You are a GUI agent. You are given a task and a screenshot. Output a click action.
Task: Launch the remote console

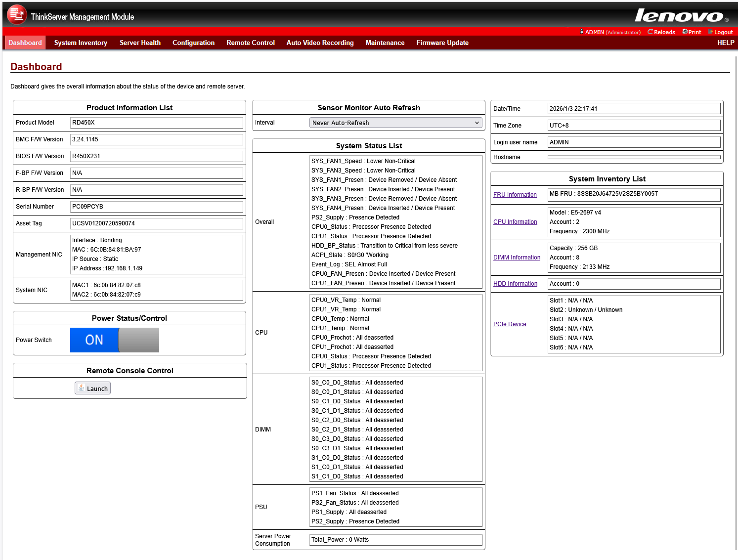point(92,388)
